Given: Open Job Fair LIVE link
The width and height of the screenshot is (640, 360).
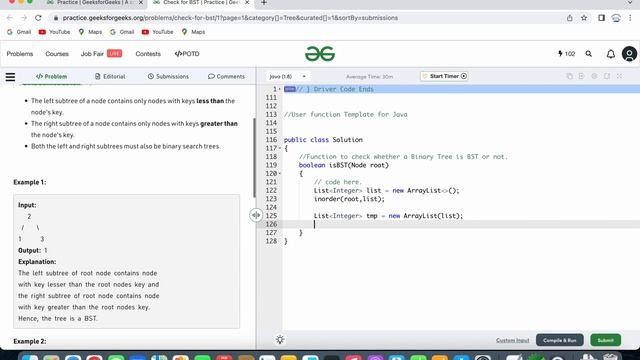Looking at the screenshot, I should (x=101, y=54).
